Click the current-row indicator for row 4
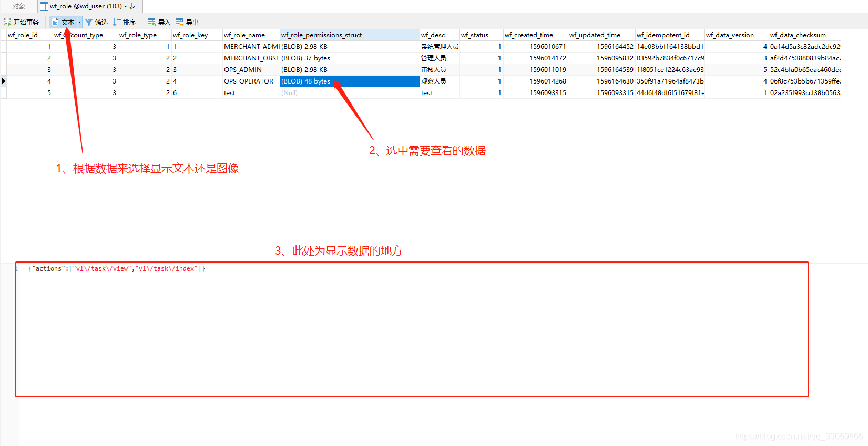868x446 pixels. 3,81
